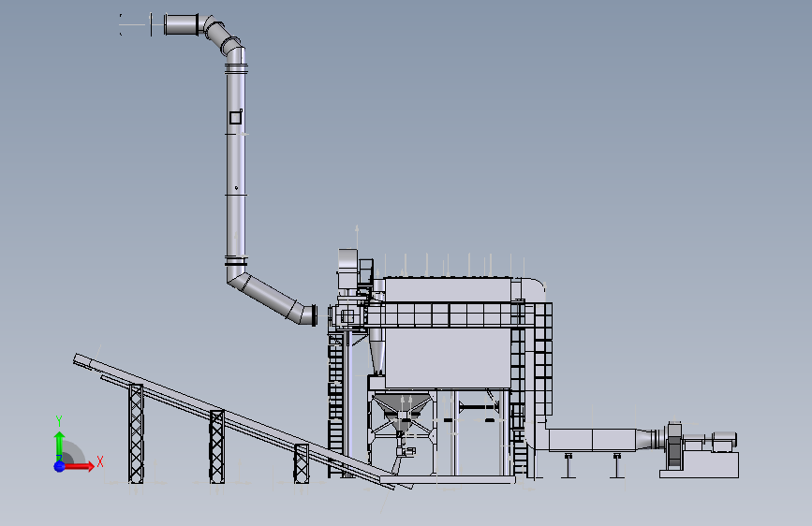Click the red X axis arrow of the triad
812x526 pixels.
79,466
